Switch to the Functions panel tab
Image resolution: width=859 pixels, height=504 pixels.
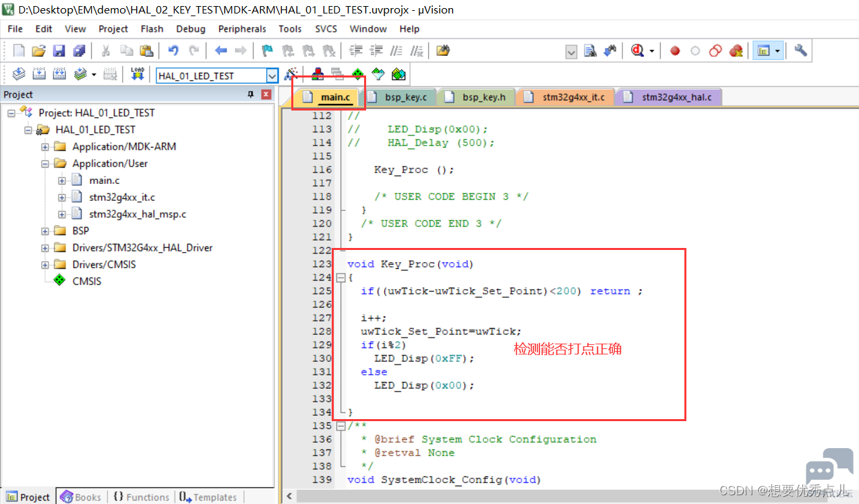[141, 497]
